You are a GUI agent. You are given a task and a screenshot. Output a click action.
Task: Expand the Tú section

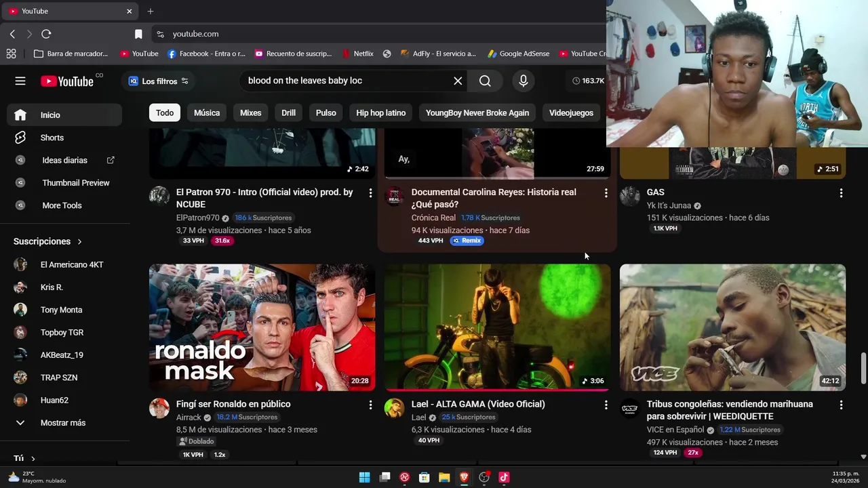click(24, 459)
